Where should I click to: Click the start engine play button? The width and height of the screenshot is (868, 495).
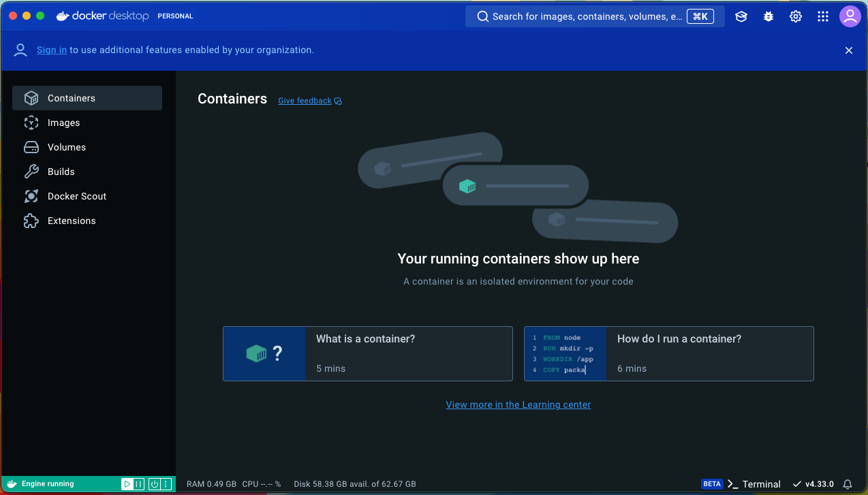click(127, 484)
